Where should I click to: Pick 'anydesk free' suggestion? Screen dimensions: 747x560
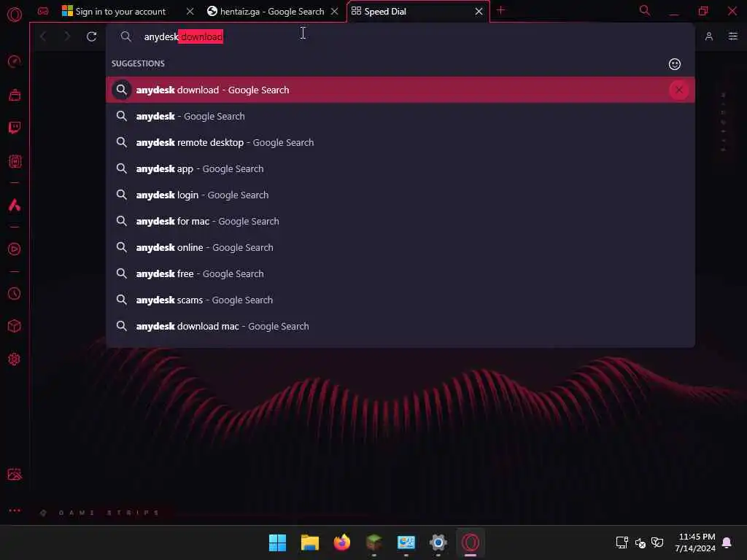(400, 274)
